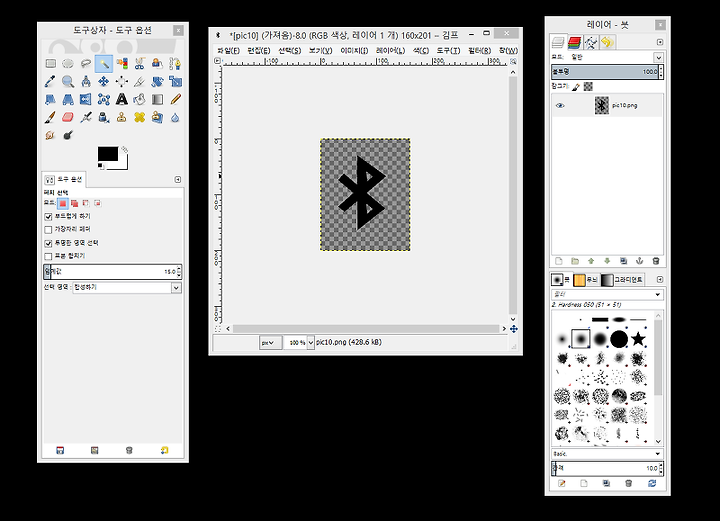Select the Cage Transform tool
The width and height of the screenshot is (720, 521).
coord(104,99)
